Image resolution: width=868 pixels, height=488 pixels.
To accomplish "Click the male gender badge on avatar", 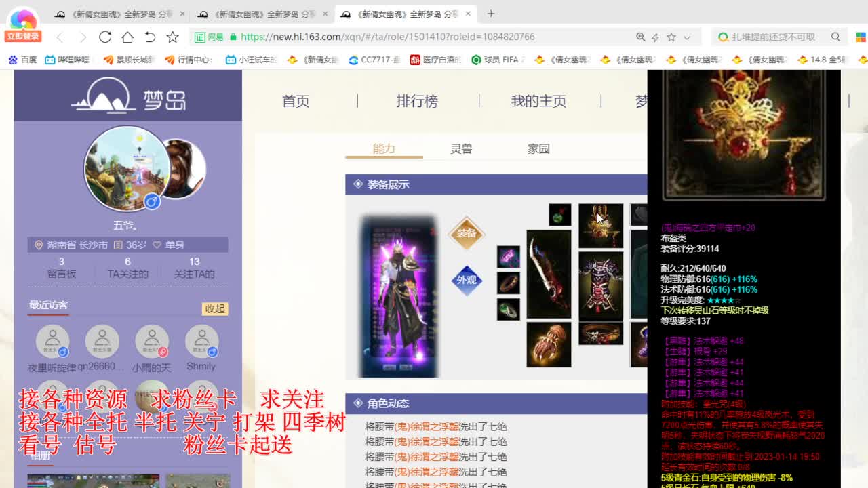I will click(152, 201).
